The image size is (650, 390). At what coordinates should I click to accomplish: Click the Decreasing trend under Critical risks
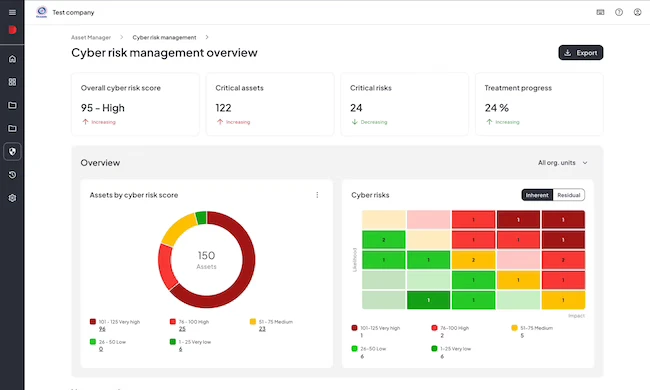(x=369, y=122)
